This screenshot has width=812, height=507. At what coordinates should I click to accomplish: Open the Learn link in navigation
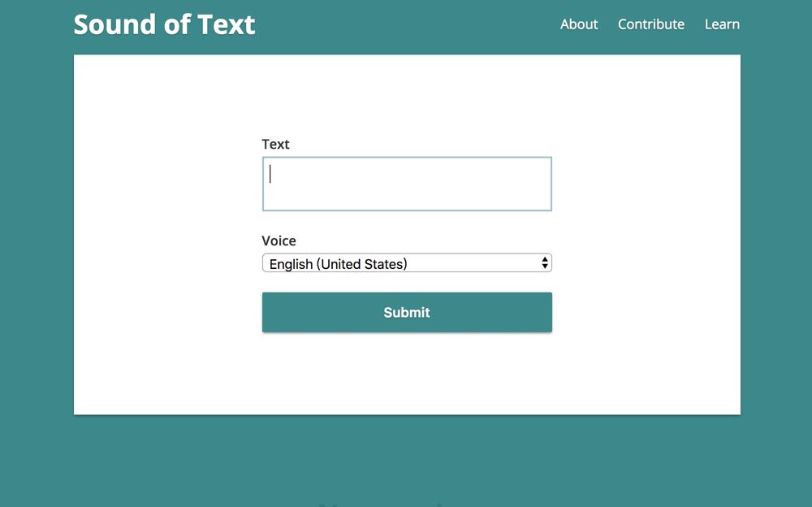point(722,24)
